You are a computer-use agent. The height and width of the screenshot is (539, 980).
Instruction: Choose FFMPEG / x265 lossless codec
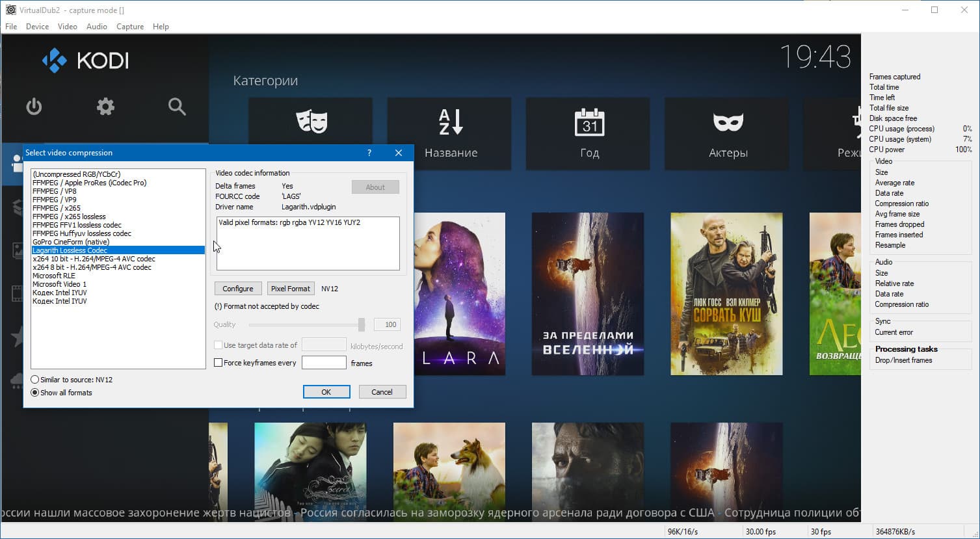click(x=69, y=217)
